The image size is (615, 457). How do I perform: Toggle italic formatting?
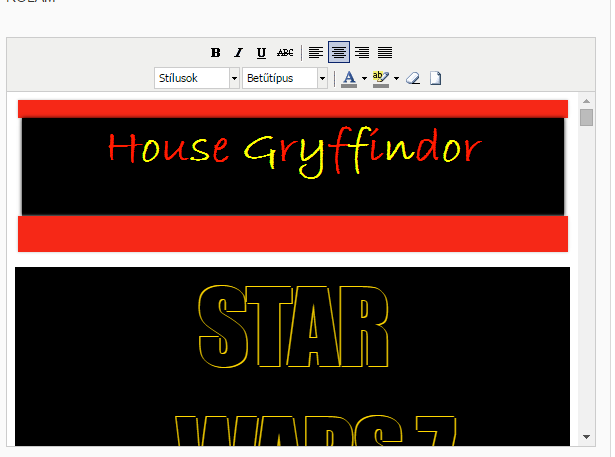pyautogui.click(x=238, y=53)
